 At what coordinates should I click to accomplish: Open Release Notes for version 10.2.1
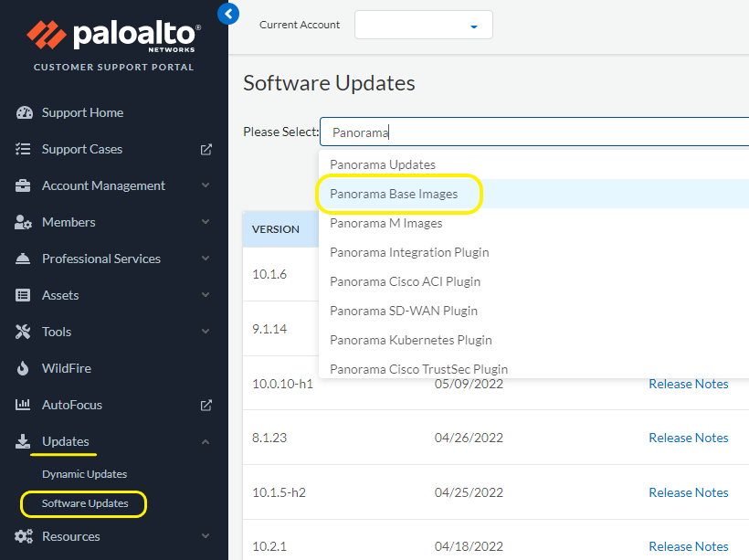click(x=689, y=546)
